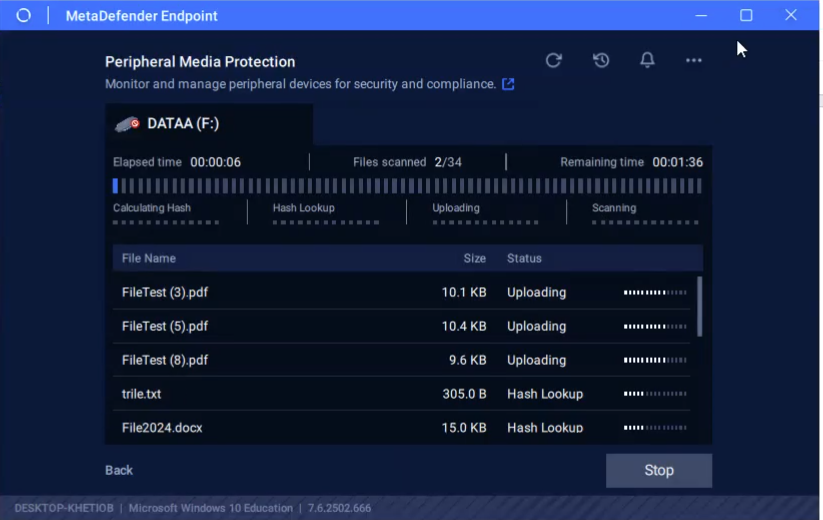Click the Uploading stage label
The width and height of the screenshot is (823, 520).
456,208
